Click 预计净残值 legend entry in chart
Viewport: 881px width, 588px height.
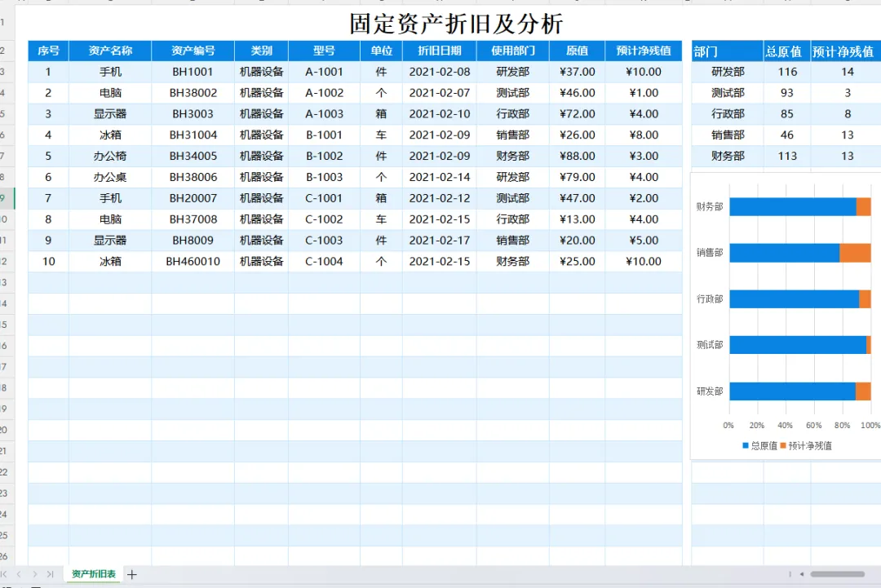tap(806, 445)
